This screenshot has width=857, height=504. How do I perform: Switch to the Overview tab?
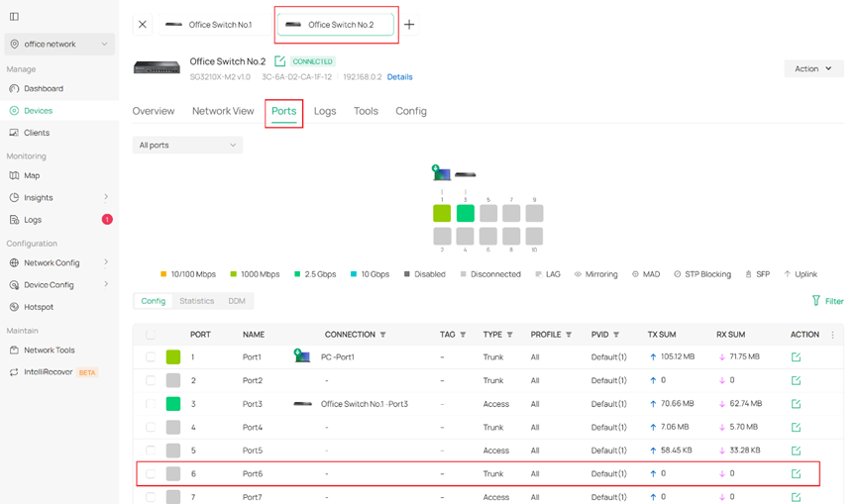[x=153, y=111]
